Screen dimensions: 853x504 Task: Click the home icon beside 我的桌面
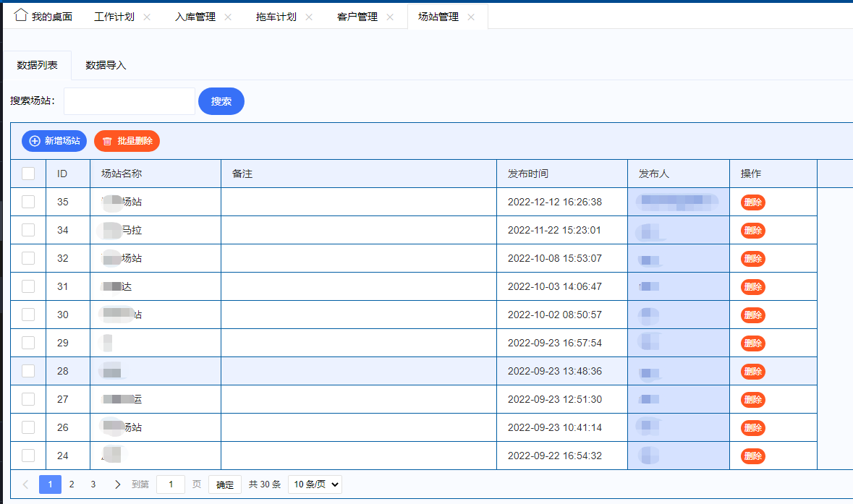[x=21, y=15]
